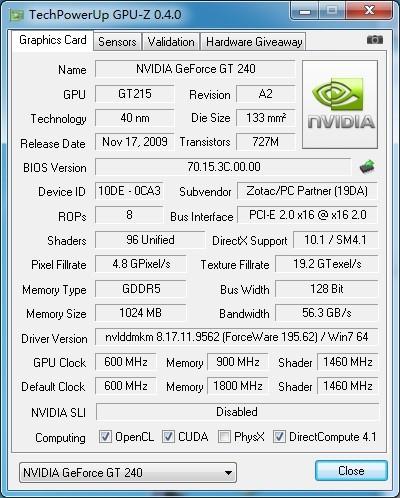Toggle the DirectCompute 4.1 checkbox
This screenshot has width=400, height=498.
point(279,436)
